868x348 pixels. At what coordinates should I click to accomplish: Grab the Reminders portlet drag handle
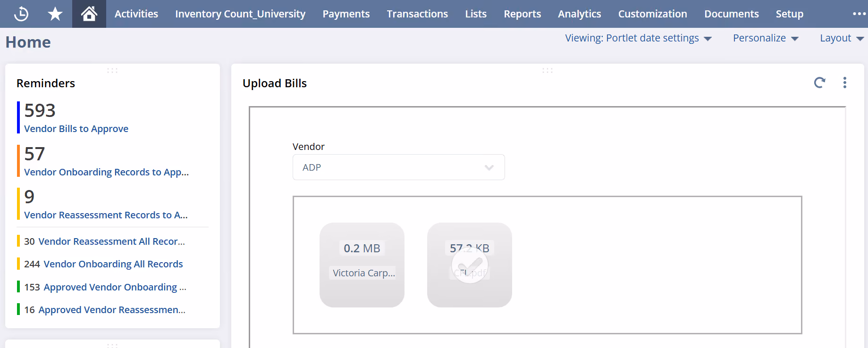point(112,71)
